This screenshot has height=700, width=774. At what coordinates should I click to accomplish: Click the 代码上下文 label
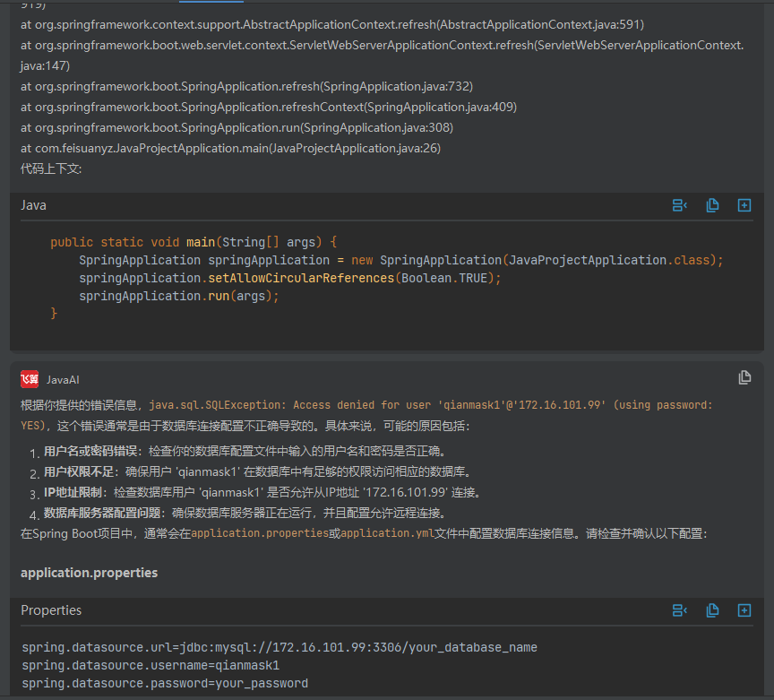point(51,169)
